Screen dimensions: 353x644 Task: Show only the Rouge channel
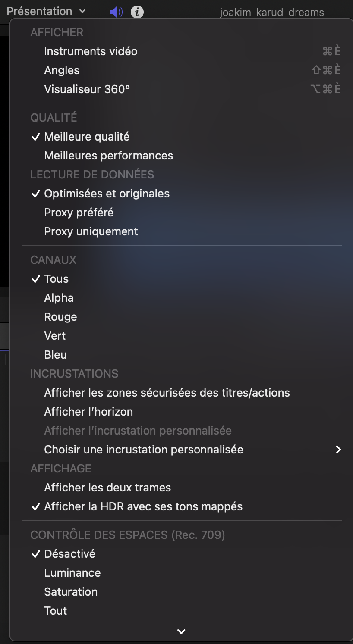(60, 317)
